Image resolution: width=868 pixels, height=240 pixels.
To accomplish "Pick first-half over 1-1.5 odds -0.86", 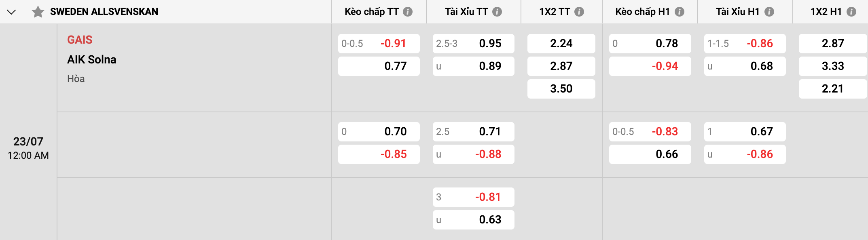I will 745,44.
